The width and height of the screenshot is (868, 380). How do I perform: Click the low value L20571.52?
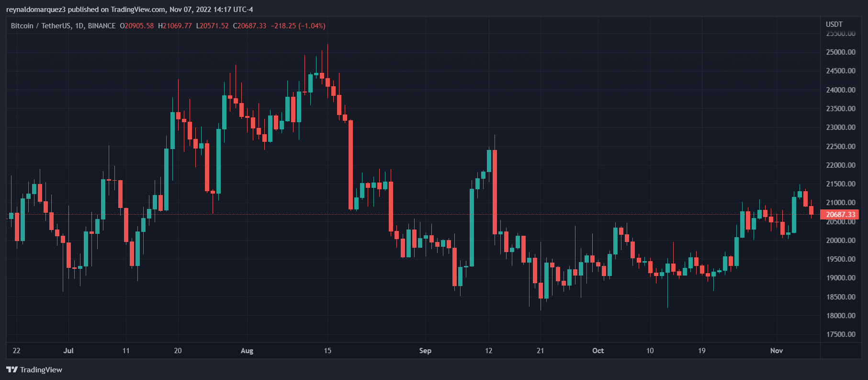[212, 26]
